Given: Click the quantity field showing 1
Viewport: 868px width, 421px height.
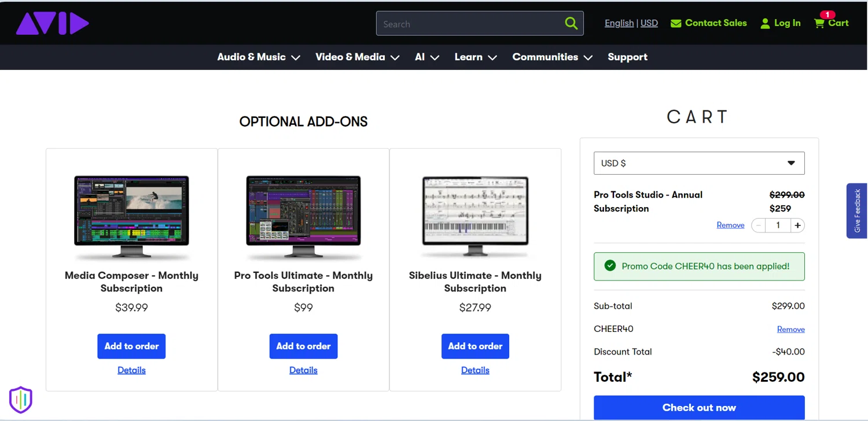Looking at the screenshot, I should tap(778, 226).
